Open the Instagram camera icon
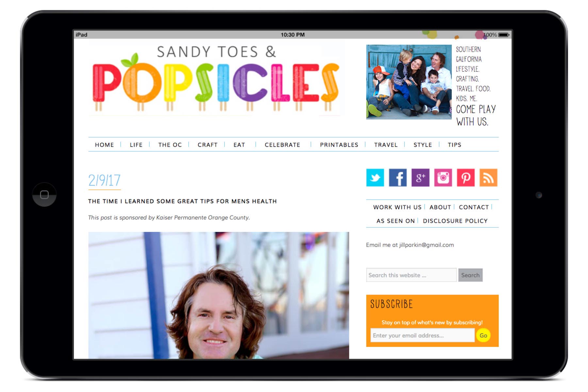 (443, 178)
